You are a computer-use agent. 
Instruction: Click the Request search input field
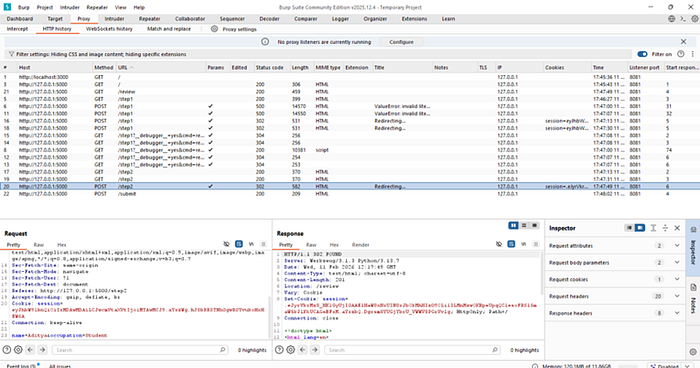(140, 350)
